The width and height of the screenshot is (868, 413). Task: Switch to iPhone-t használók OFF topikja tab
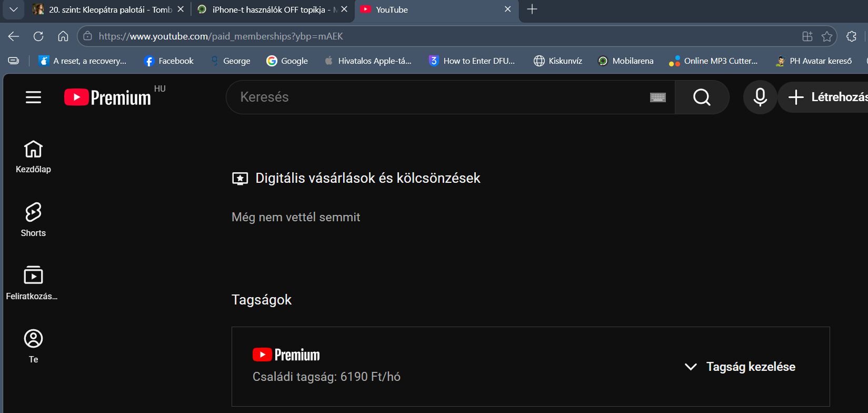pyautogui.click(x=273, y=9)
